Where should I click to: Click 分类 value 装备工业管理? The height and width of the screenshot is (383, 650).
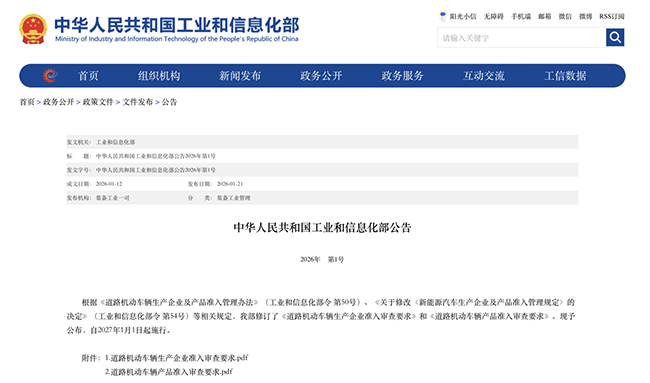pyautogui.click(x=234, y=198)
